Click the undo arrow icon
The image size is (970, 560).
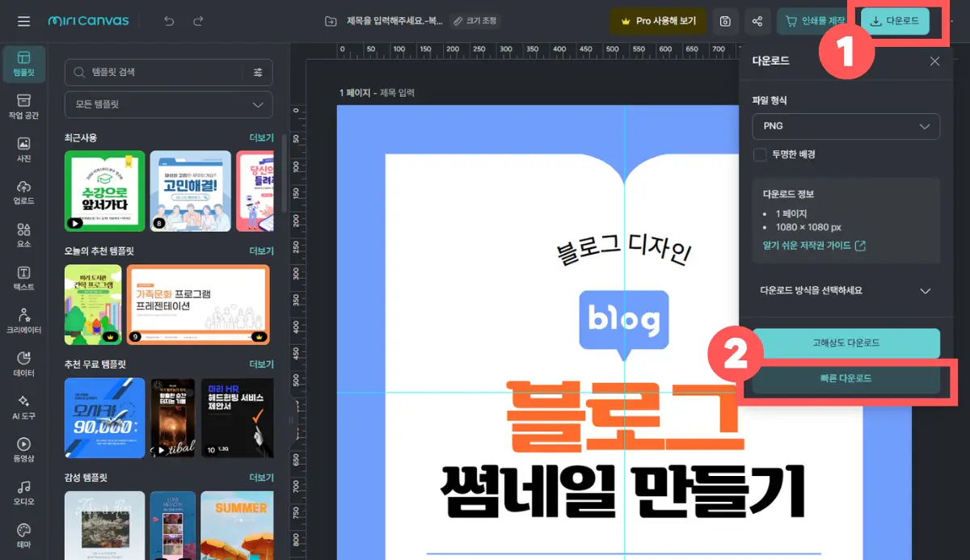[x=170, y=21]
